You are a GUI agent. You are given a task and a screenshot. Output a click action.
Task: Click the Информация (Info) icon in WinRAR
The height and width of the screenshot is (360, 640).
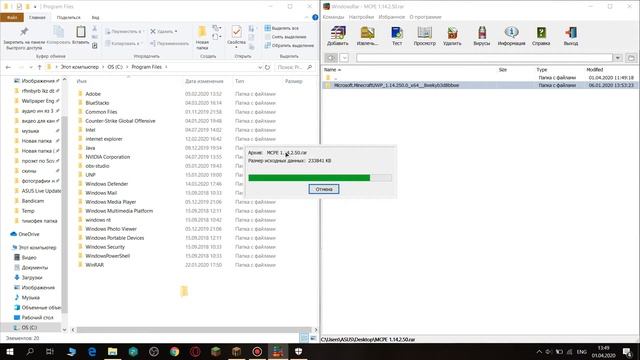point(511,33)
